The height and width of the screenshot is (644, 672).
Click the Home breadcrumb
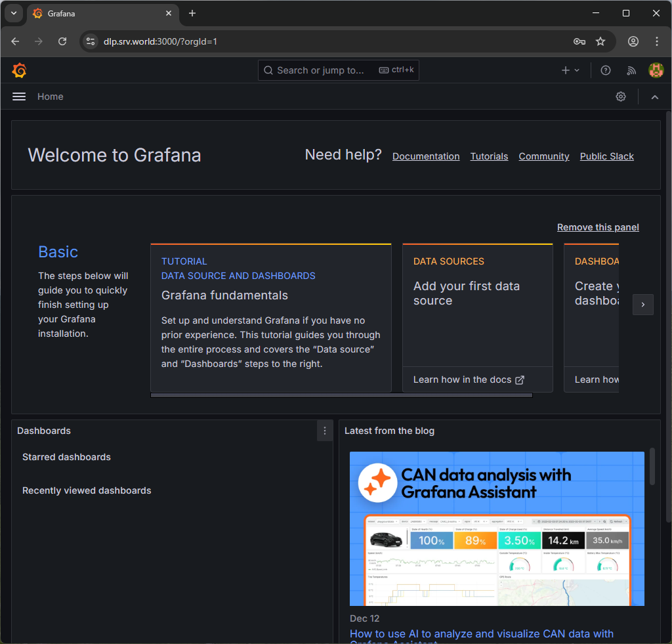(x=51, y=97)
